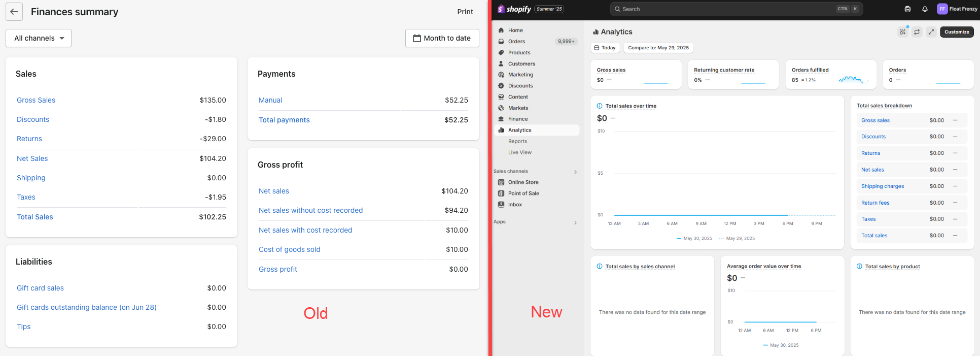
Task: Go to Finance in the sidebar
Action: click(518, 119)
